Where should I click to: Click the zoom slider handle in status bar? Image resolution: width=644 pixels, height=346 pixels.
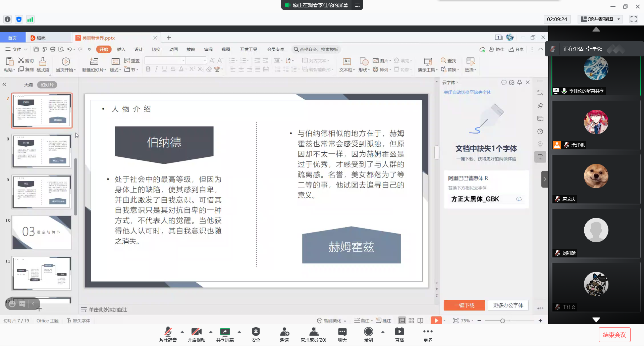point(502,321)
